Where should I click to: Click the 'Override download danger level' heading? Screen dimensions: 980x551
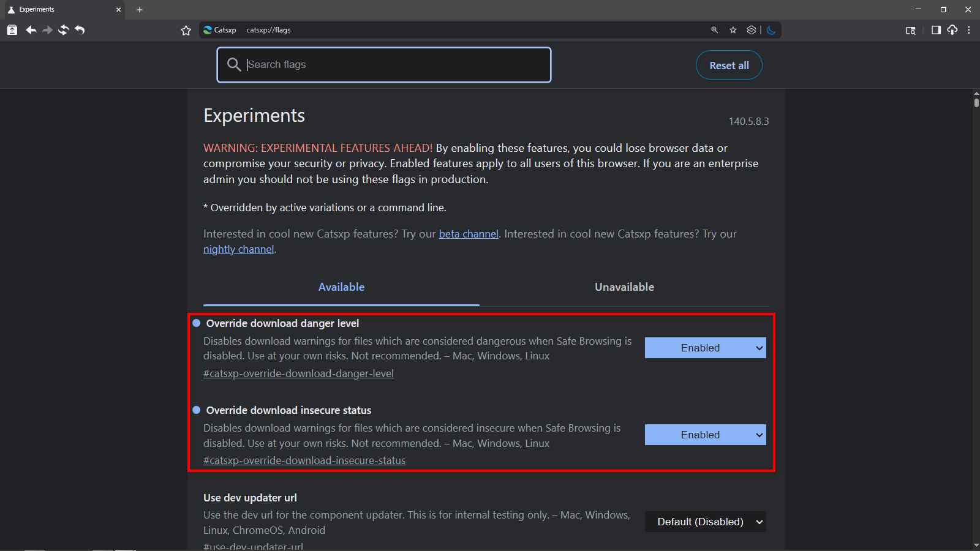[282, 323]
